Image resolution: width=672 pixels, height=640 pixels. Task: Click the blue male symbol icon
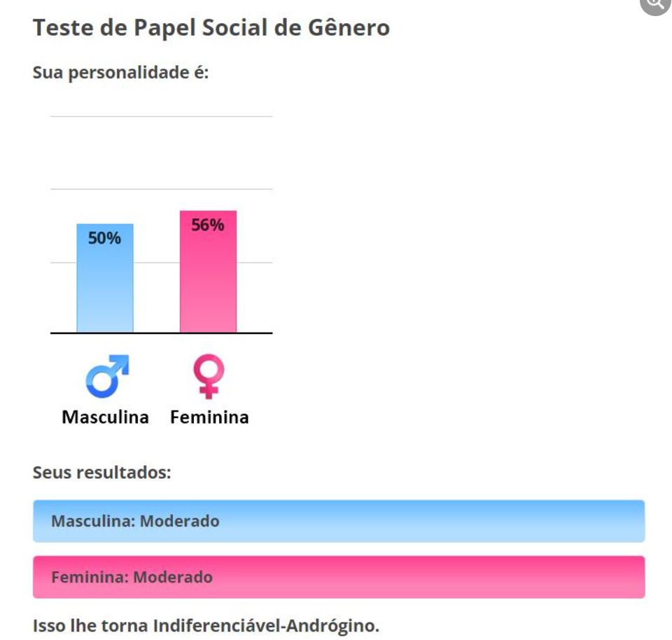107,376
